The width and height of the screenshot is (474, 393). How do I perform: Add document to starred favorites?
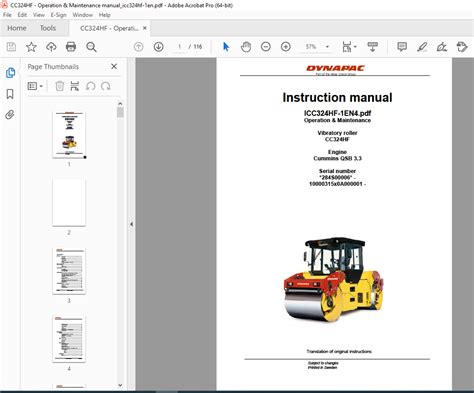pyautogui.click(x=31, y=47)
